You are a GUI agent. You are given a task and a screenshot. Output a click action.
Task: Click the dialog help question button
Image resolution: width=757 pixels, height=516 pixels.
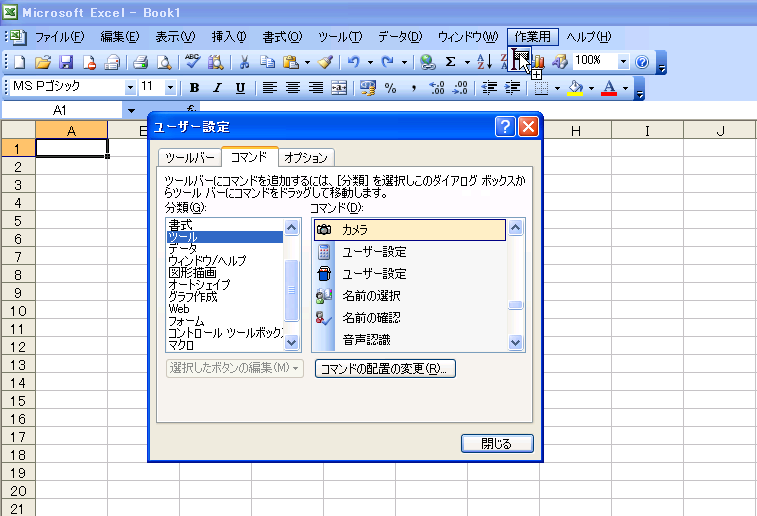pyautogui.click(x=505, y=127)
